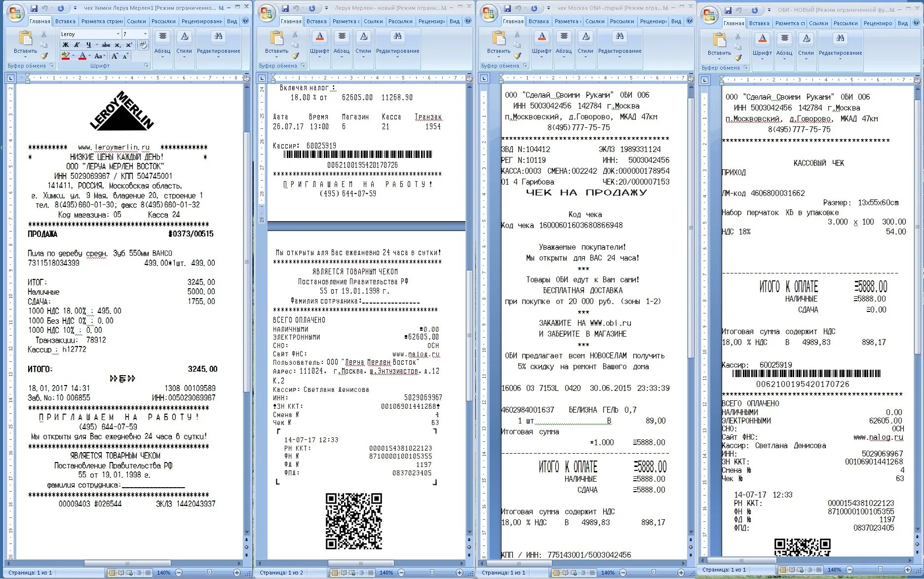Open Office button in Химки Леруа Мерлен1 window
This screenshot has width=924, height=579.
click(x=15, y=13)
